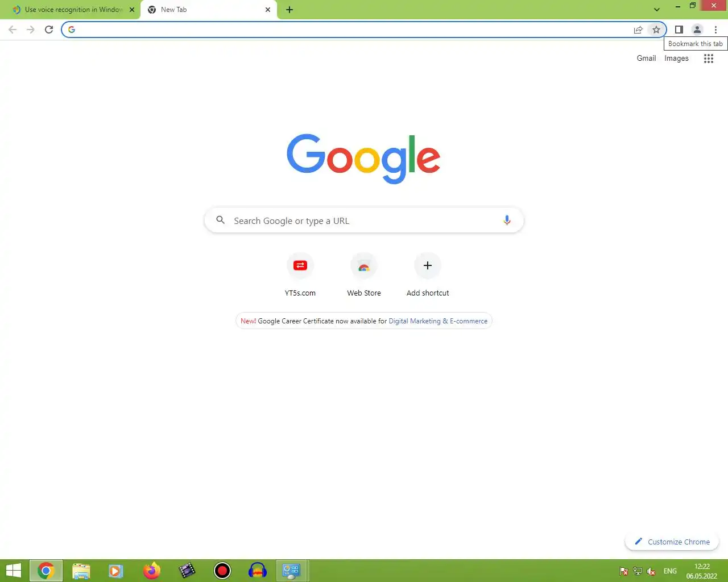Close the New Tab tab
The image size is (728, 582).
pos(268,10)
